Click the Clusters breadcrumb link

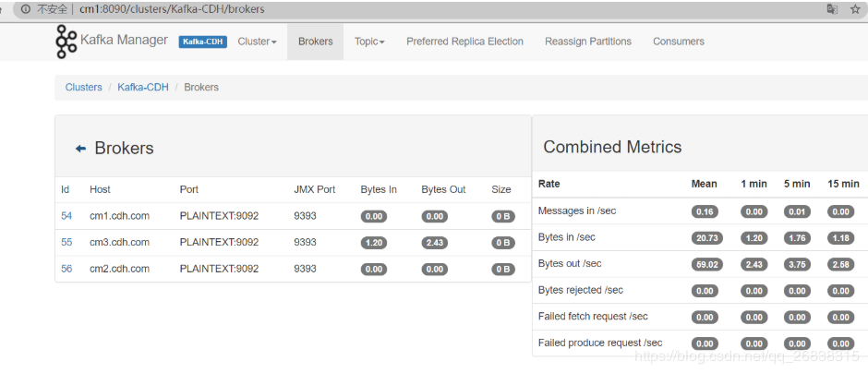coord(83,87)
